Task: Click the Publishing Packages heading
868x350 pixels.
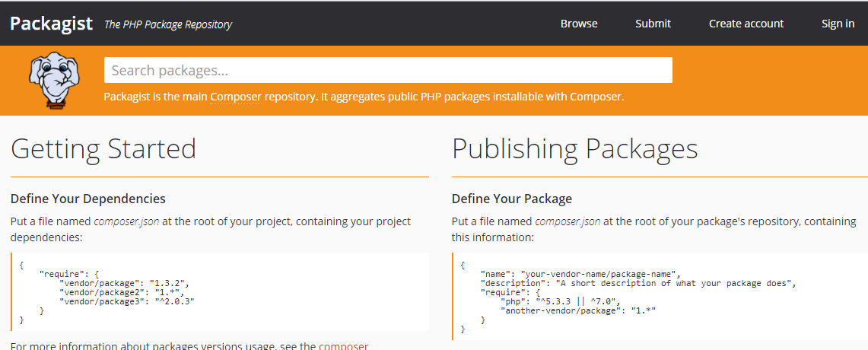Action: pyautogui.click(x=574, y=148)
